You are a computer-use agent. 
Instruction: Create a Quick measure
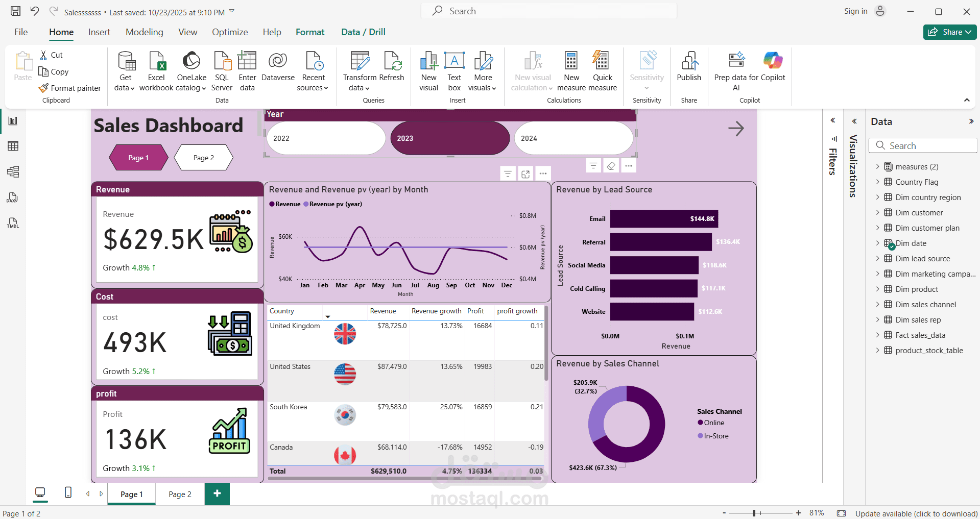coord(603,71)
